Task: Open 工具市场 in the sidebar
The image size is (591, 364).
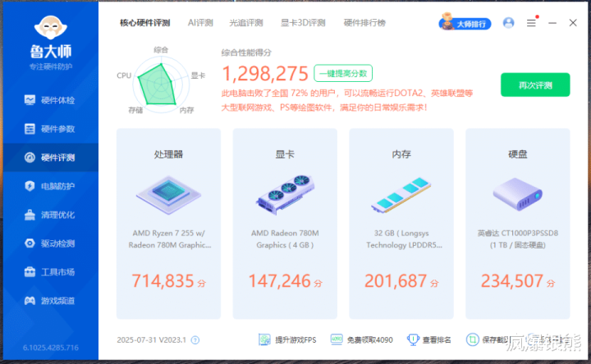Action: coord(50,272)
